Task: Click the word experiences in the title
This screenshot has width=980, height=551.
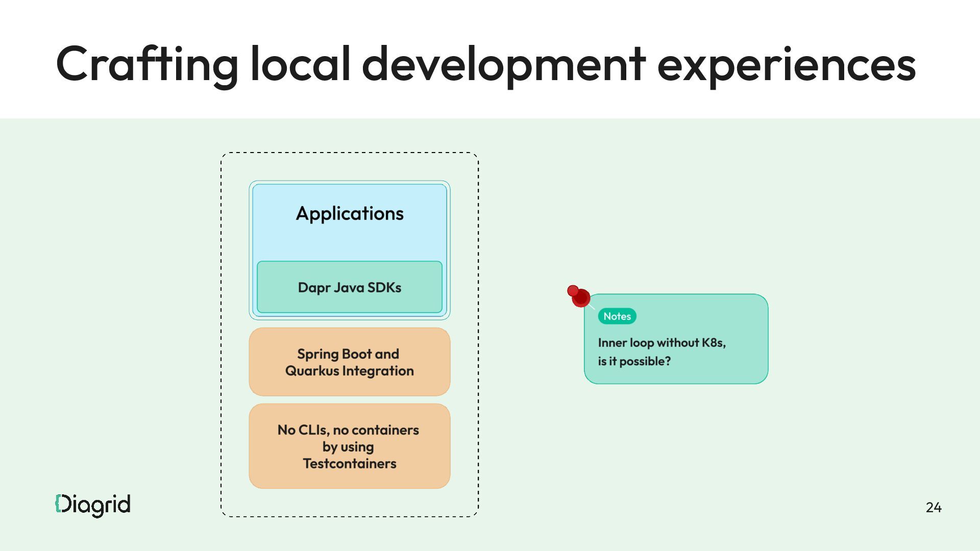Action: pos(786,64)
